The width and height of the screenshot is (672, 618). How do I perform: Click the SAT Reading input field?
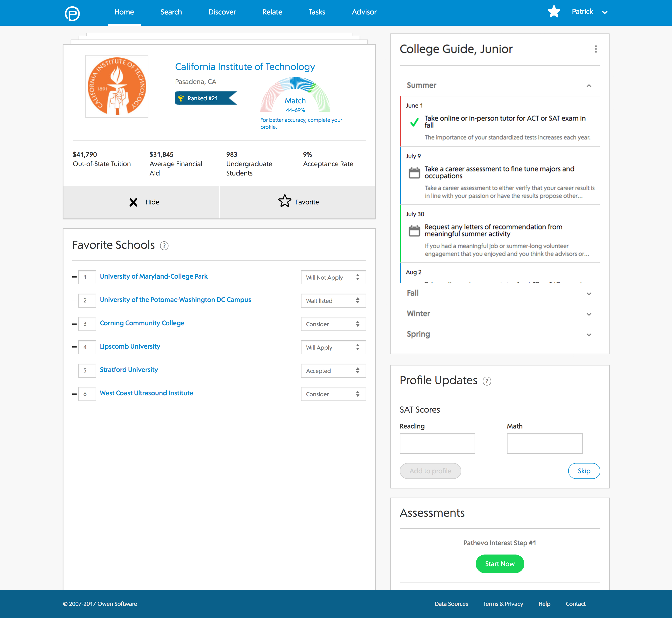(437, 443)
